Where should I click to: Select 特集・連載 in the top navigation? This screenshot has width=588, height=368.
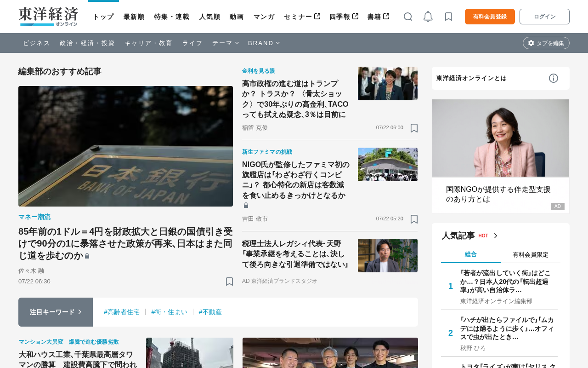(172, 17)
